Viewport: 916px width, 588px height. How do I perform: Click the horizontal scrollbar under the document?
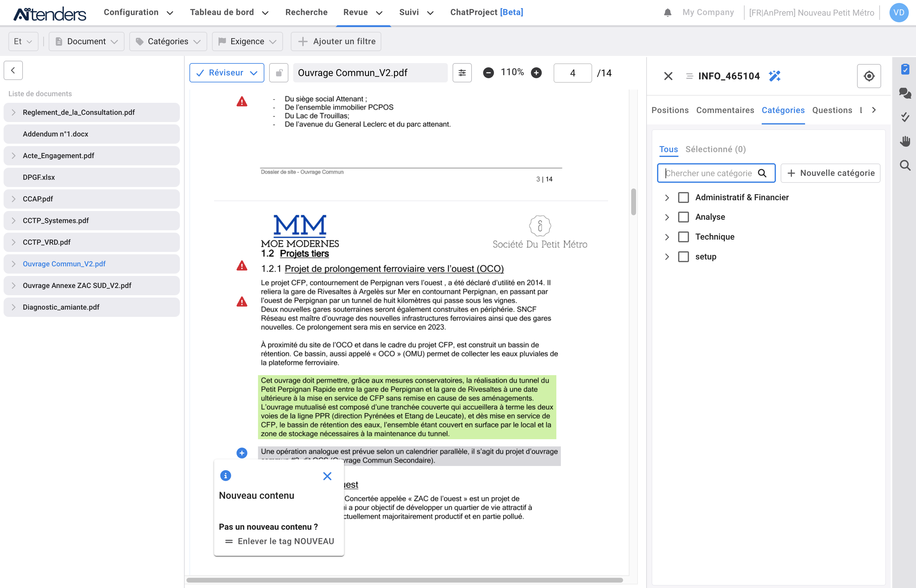click(404, 580)
